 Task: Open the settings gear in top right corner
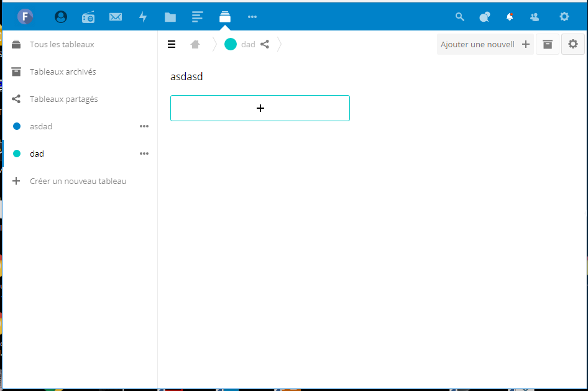(564, 17)
